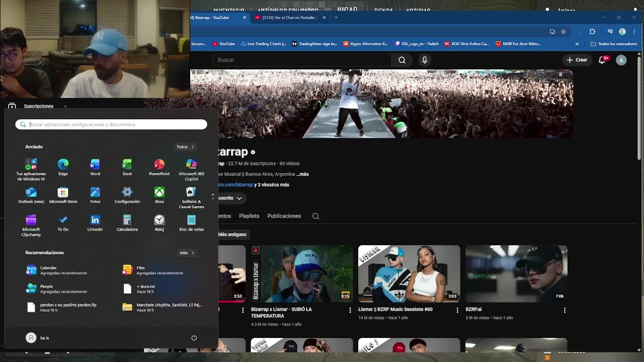Open Bizarrap x Lismar video thumbnail
The width and height of the screenshot is (644, 362).
point(302,274)
